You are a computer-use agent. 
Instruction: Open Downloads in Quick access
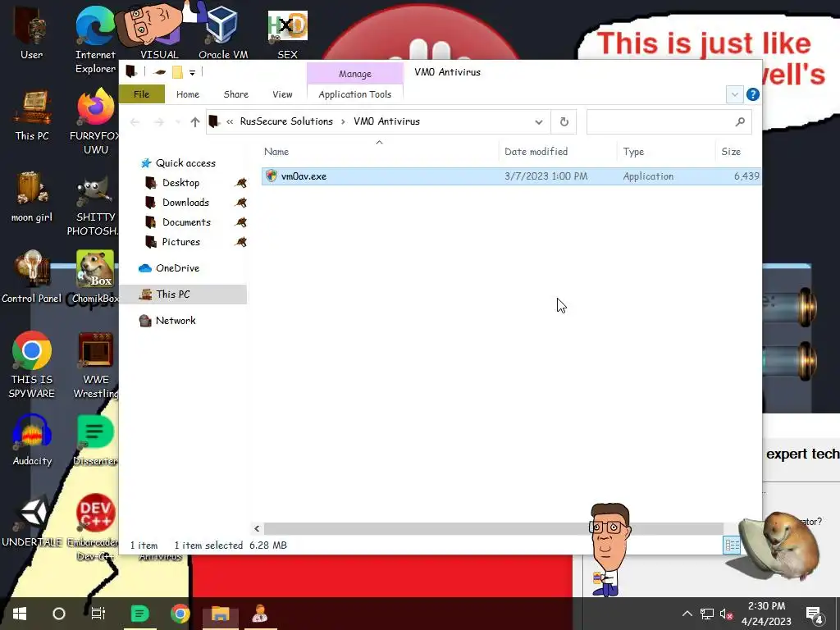(185, 203)
